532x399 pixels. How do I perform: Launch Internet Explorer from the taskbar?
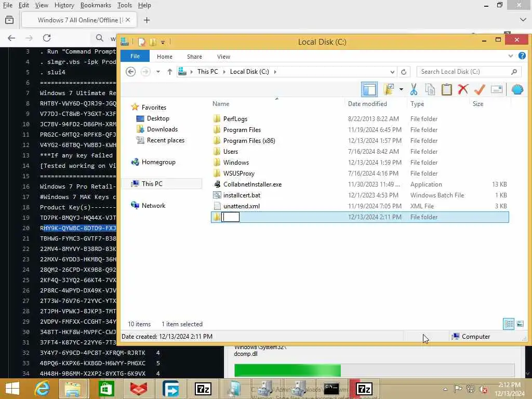click(43, 389)
